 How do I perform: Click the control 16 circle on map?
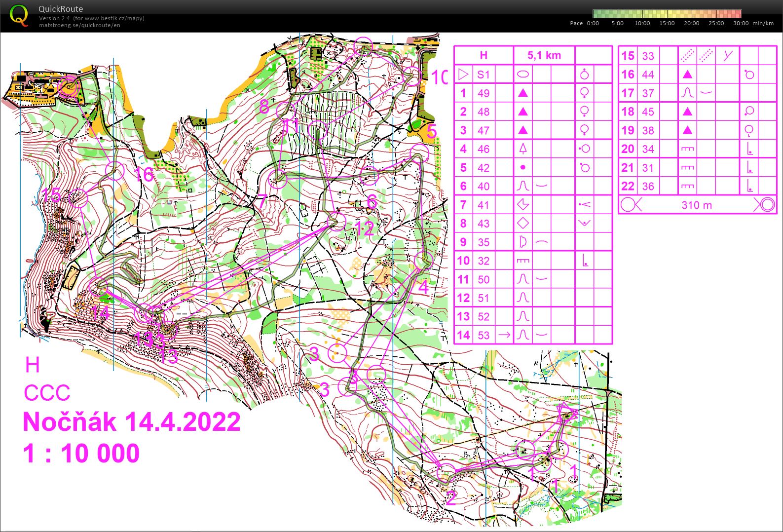(x=114, y=171)
